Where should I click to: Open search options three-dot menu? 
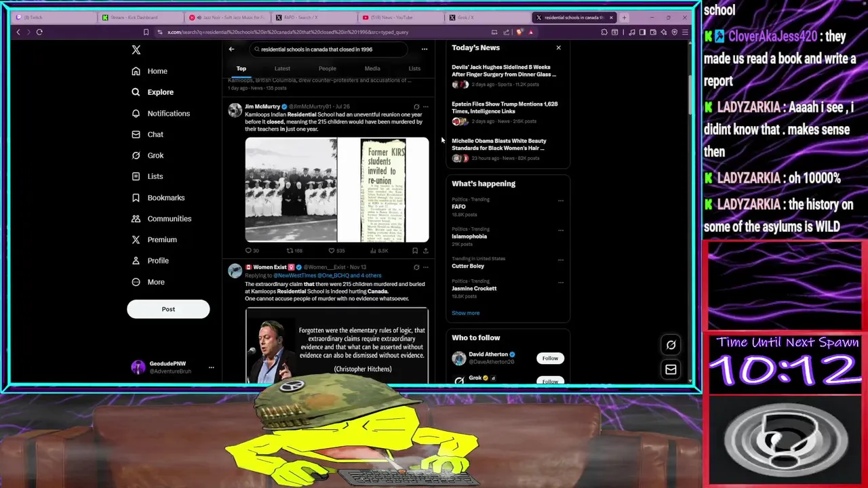click(x=425, y=49)
